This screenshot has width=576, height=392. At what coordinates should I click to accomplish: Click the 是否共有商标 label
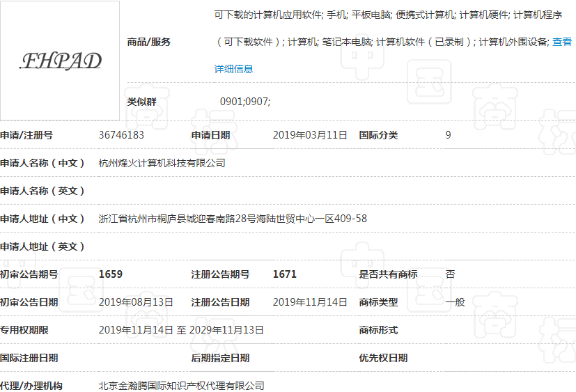click(388, 274)
